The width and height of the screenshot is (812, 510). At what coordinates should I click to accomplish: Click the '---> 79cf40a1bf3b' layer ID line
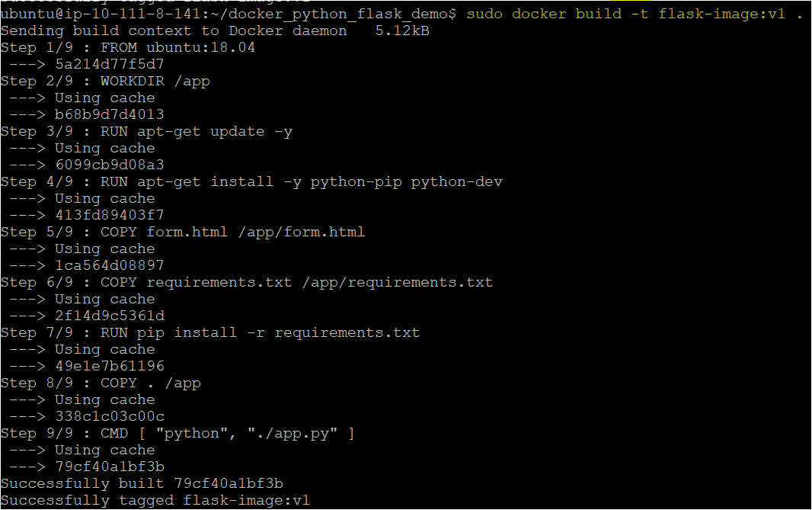pyautogui.click(x=87, y=467)
